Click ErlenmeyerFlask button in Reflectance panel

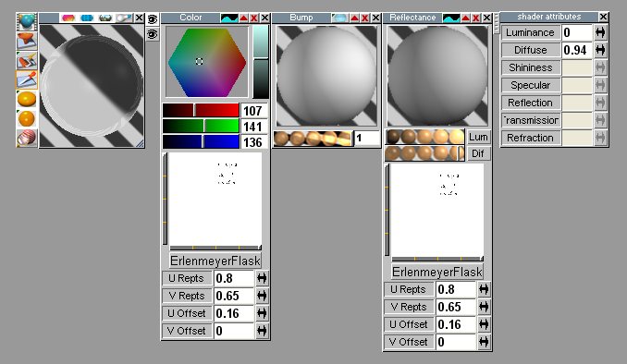click(437, 273)
